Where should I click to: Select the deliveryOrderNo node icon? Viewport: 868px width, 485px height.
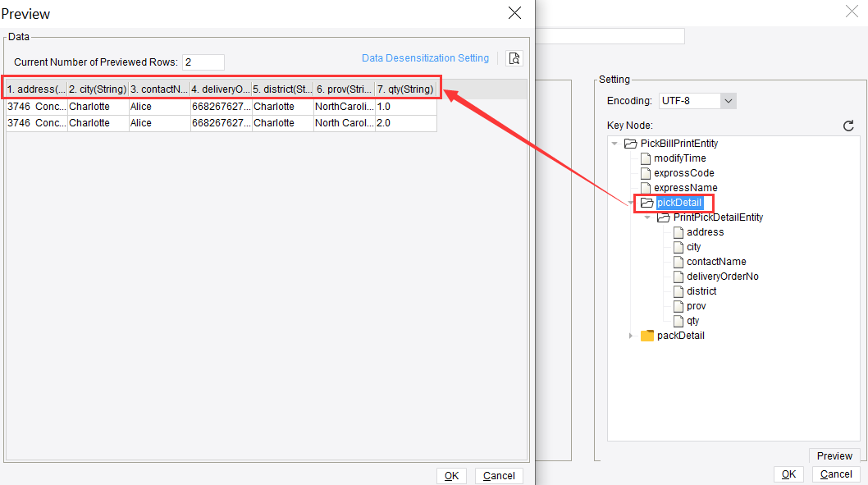(678, 276)
